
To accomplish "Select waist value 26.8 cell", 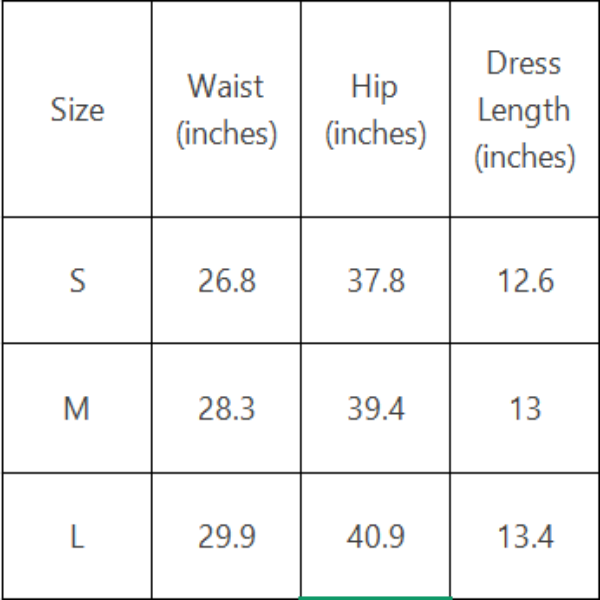I will pyautogui.click(x=226, y=281).
